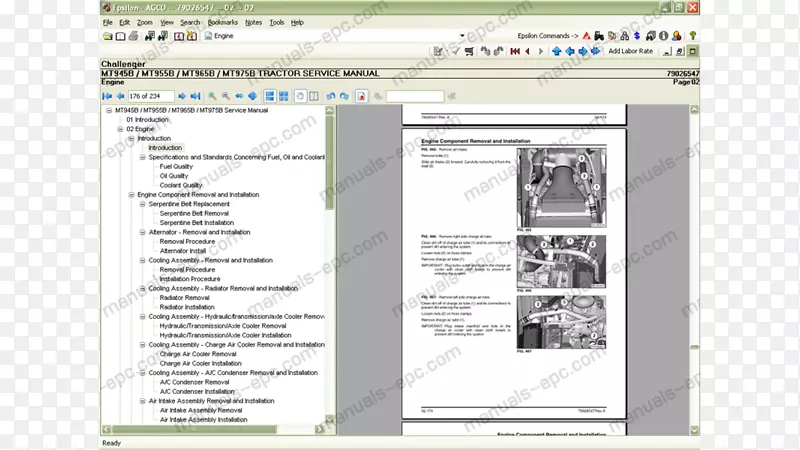Collapse Cooling Assembly - A/C Condenser node
Screen dimensions: 800x450
click(x=142, y=373)
